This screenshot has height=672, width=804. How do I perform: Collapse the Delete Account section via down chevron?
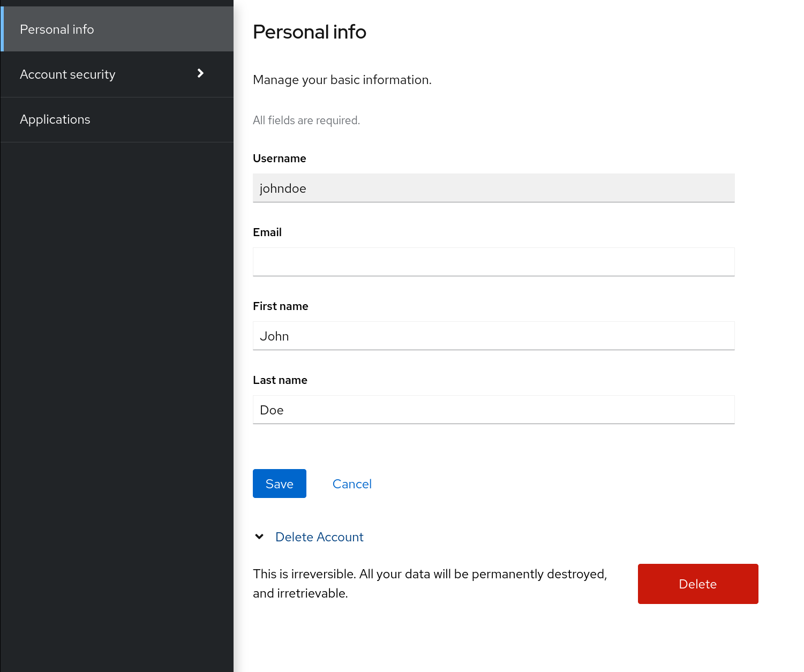coord(259,537)
